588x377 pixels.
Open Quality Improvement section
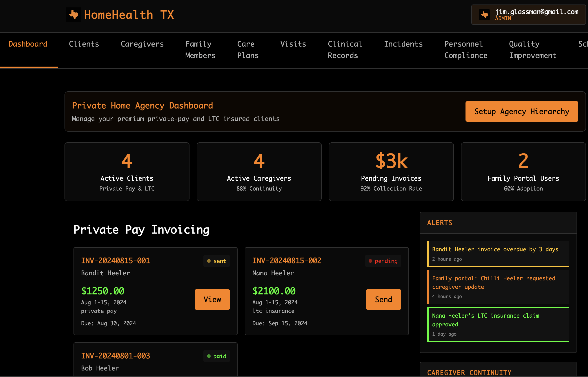click(x=532, y=50)
